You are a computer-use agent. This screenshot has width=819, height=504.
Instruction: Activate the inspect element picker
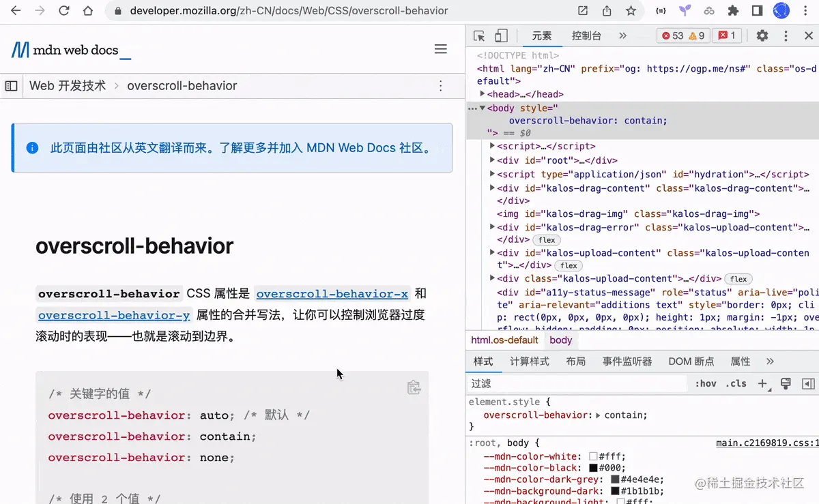[x=479, y=36]
